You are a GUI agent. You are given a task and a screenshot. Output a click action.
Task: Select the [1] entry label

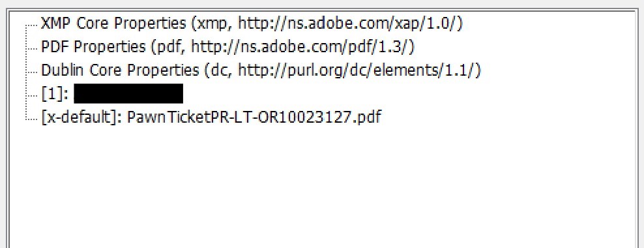click(x=55, y=94)
